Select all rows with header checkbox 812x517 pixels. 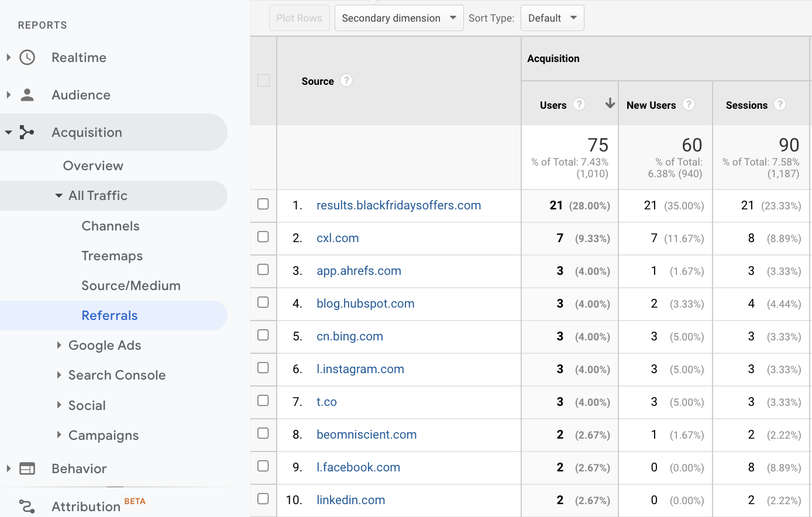[x=263, y=81]
